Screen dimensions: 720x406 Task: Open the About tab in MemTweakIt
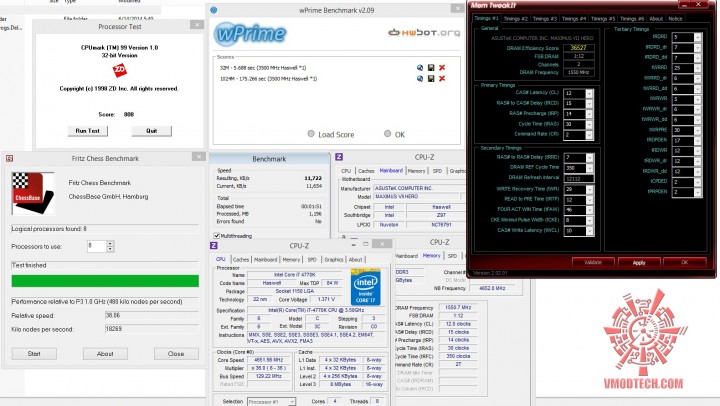click(x=656, y=19)
